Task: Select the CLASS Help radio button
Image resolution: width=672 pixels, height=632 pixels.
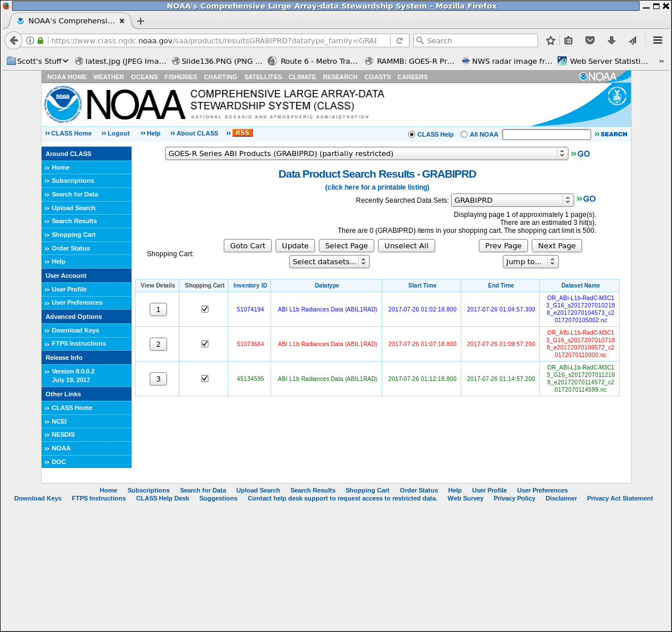Action: pos(411,134)
